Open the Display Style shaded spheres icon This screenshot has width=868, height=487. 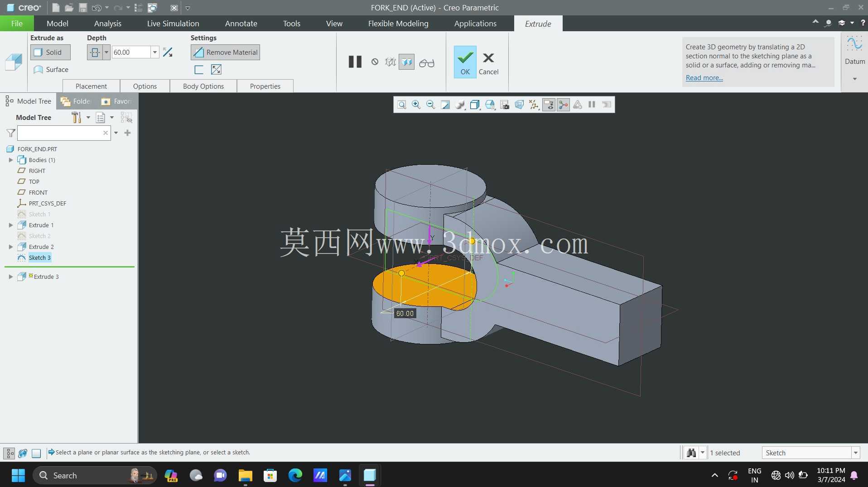(460, 105)
